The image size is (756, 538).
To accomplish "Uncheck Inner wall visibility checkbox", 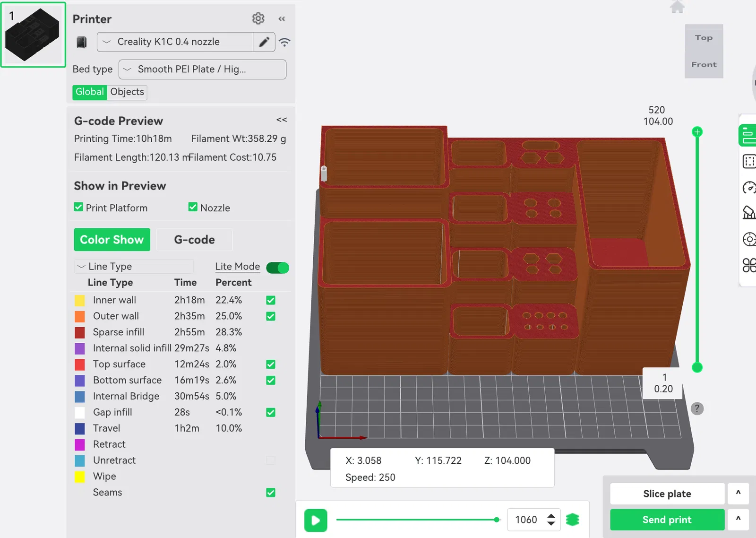I will pos(271,300).
